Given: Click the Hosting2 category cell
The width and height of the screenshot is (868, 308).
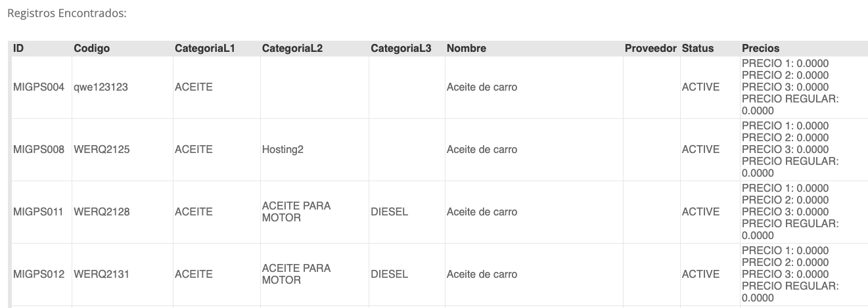Looking at the screenshot, I should (x=283, y=150).
